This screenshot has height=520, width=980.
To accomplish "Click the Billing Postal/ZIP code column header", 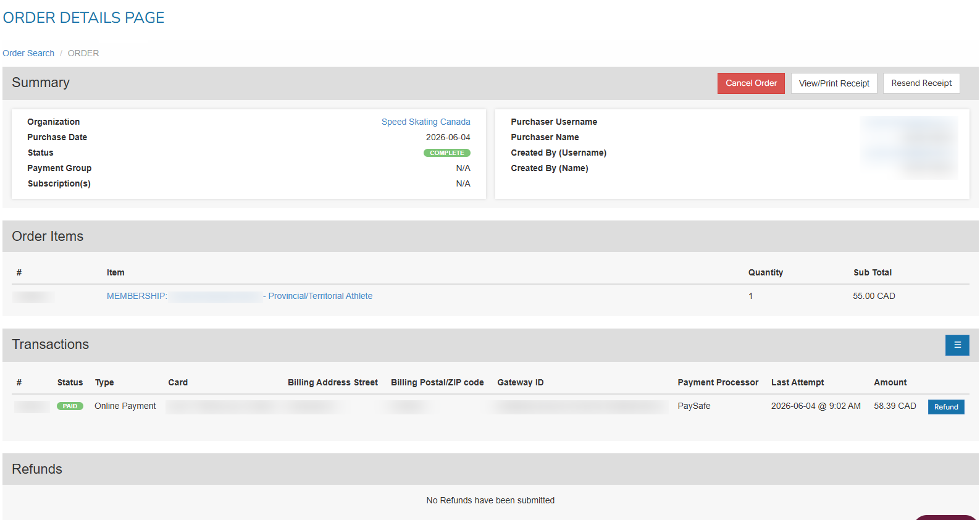I will tap(437, 382).
